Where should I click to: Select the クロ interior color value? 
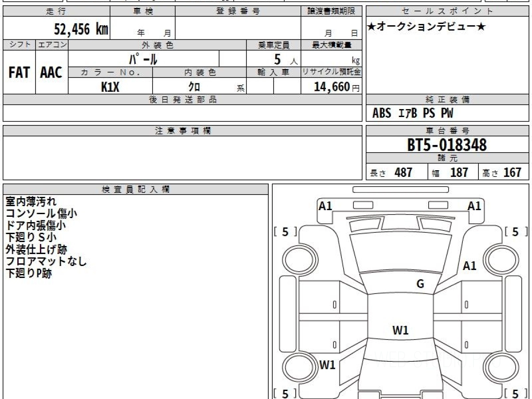tap(194, 87)
